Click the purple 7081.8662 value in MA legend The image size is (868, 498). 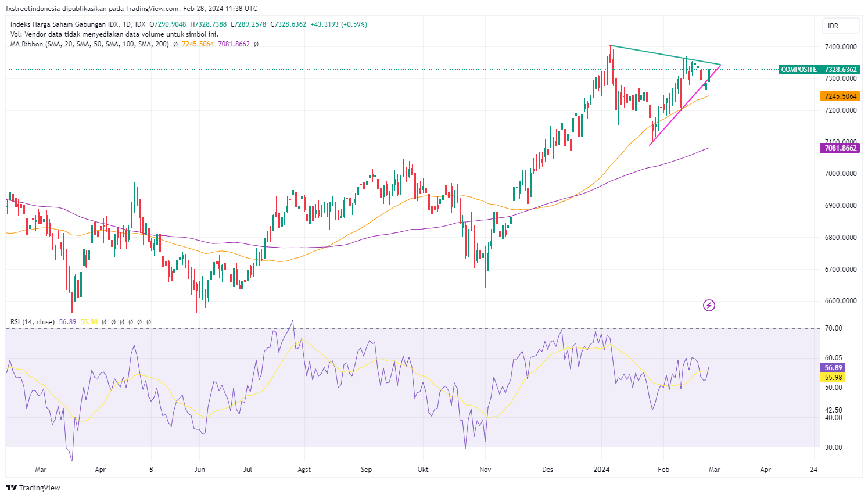coord(234,44)
